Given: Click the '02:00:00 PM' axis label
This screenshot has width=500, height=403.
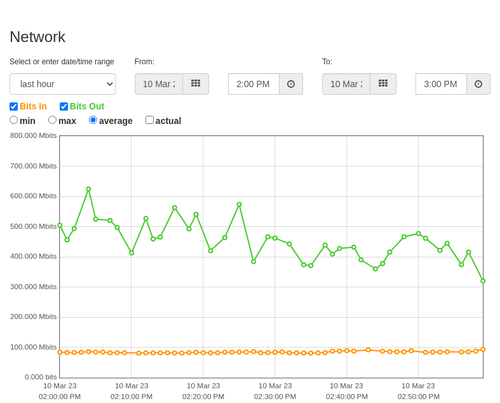Looking at the screenshot, I should pos(60,397).
